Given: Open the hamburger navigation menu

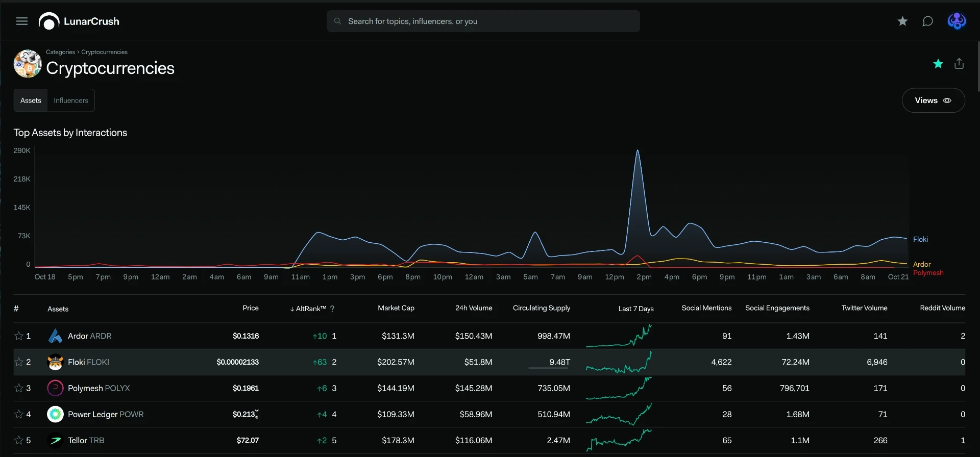Looking at the screenshot, I should pos(22,21).
